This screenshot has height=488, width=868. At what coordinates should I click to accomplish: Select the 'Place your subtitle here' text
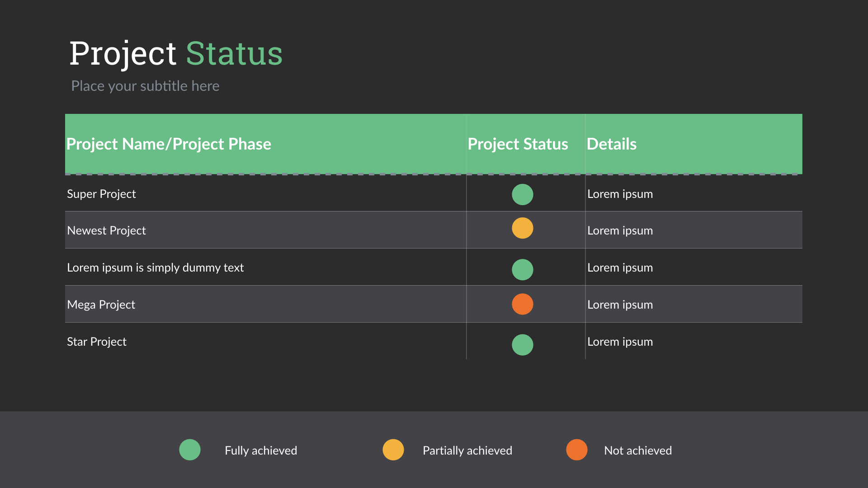coord(145,86)
